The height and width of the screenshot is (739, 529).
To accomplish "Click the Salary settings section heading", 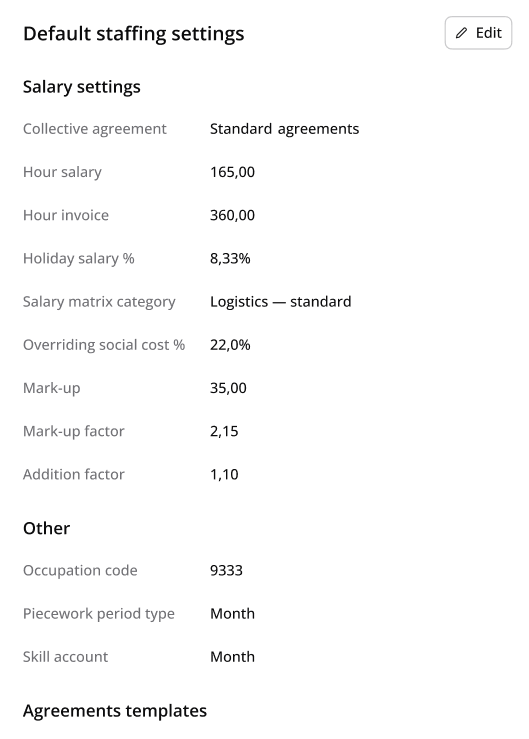I will point(82,87).
